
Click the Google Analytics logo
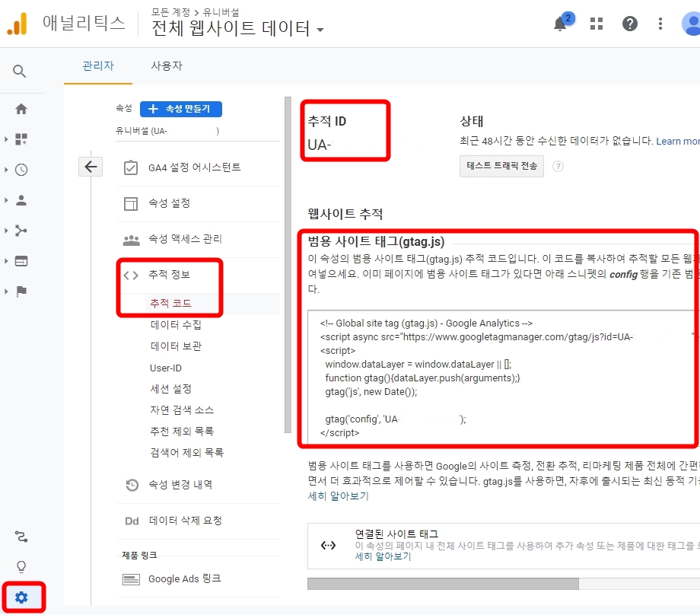(17, 24)
